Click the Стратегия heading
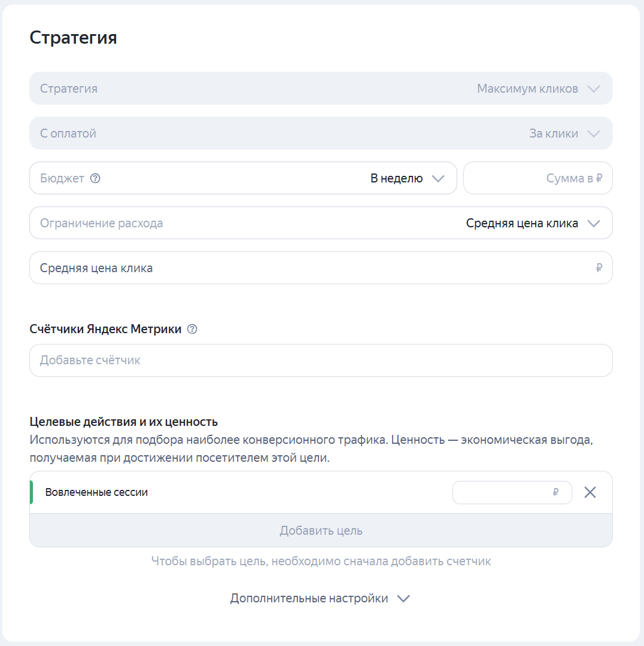This screenshot has height=646, width=644. tap(74, 38)
